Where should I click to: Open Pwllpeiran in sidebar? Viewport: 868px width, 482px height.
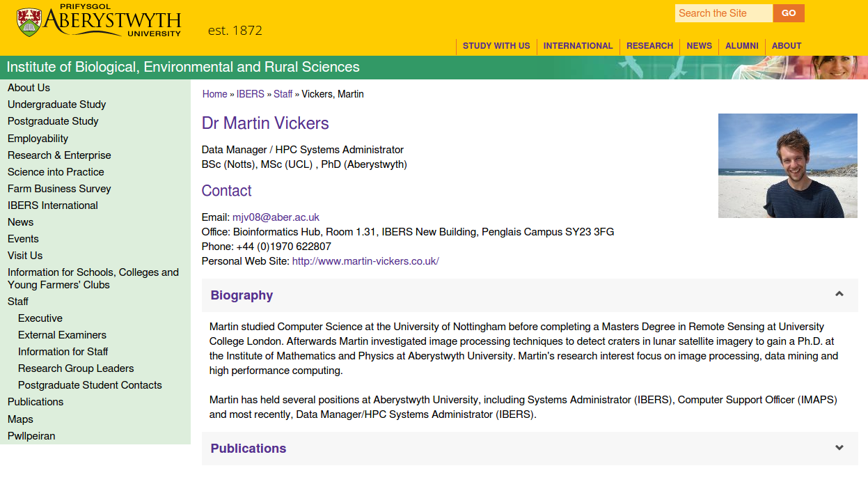31,436
